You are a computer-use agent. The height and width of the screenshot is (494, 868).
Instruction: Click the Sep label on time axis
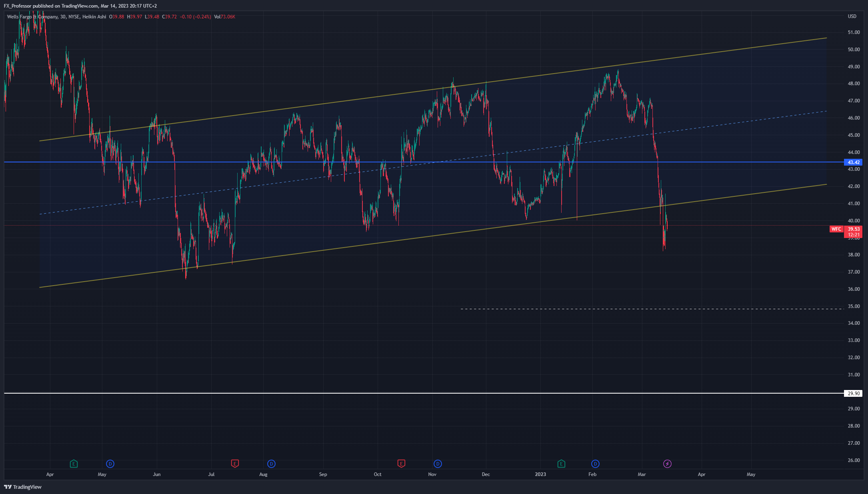[323, 474]
